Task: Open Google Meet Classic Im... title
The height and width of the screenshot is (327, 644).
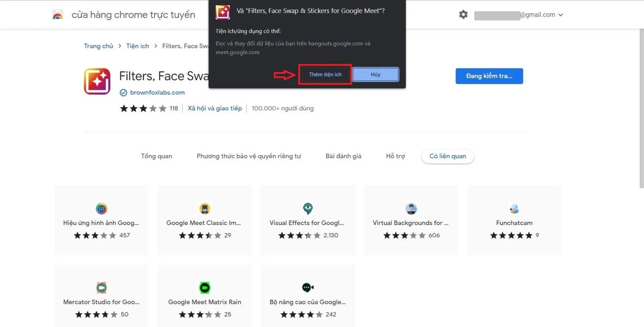Action: [204, 223]
